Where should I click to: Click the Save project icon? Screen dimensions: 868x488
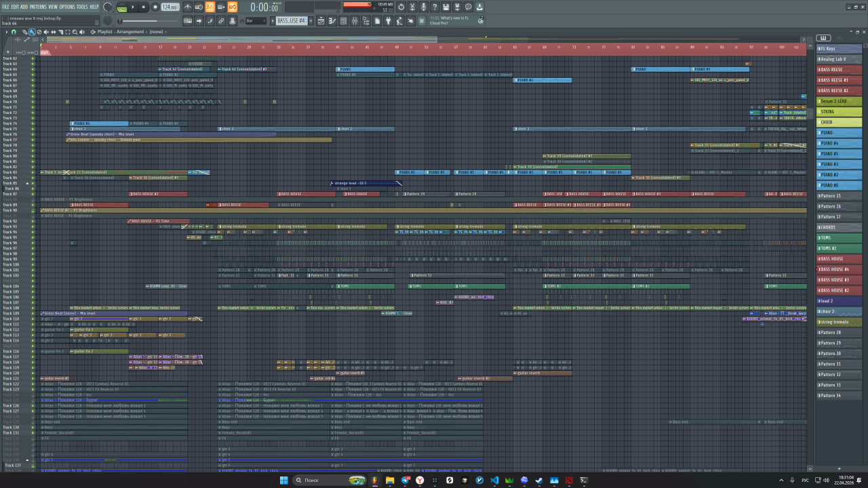tap(446, 7)
